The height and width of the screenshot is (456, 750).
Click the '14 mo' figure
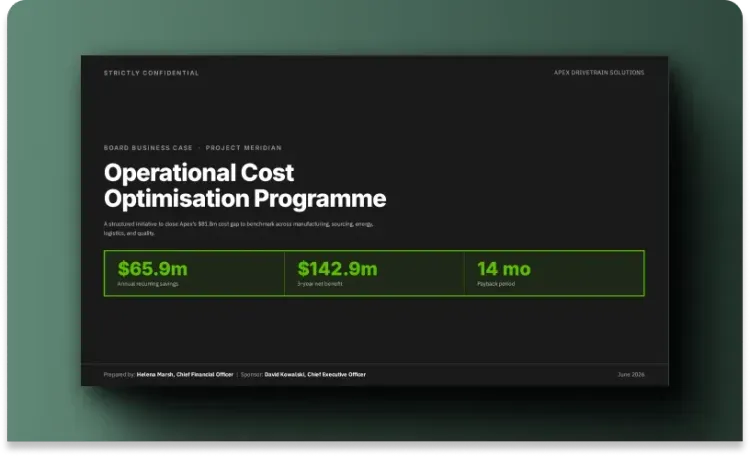pos(504,268)
